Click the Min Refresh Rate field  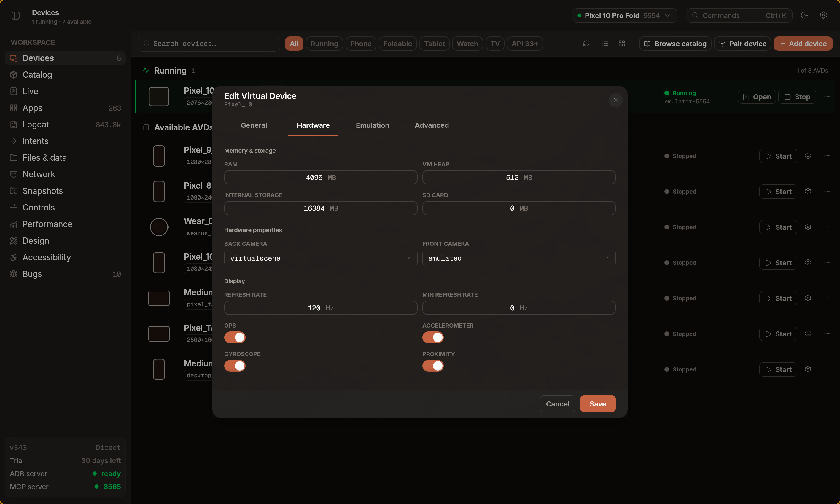click(519, 308)
